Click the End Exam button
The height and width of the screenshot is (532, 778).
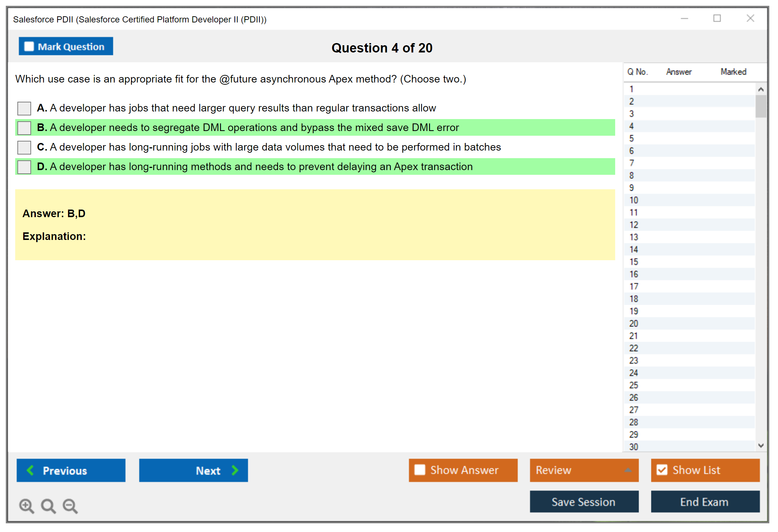click(705, 502)
